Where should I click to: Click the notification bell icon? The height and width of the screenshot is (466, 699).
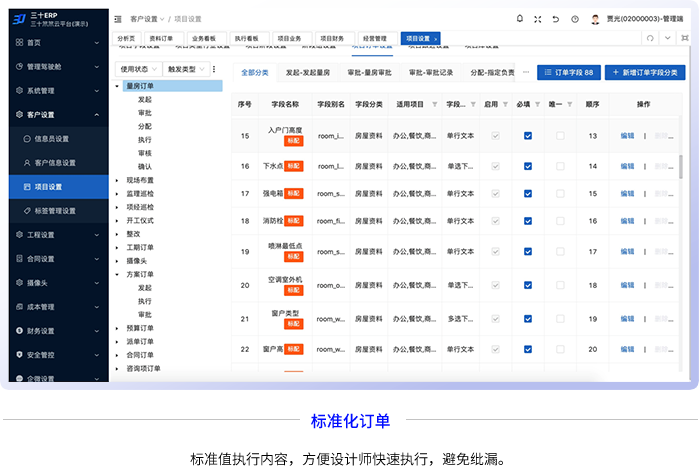[519, 18]
